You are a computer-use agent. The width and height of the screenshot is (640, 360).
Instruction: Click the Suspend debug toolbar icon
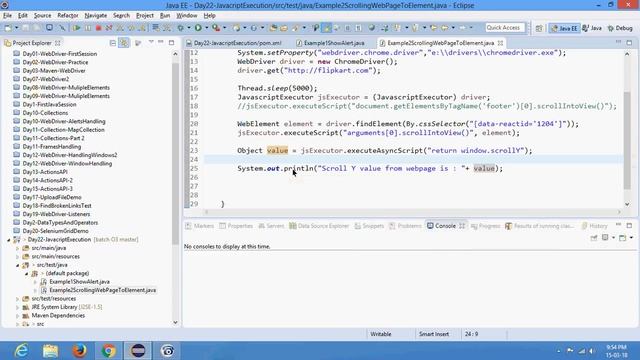[x=88, y=28]
